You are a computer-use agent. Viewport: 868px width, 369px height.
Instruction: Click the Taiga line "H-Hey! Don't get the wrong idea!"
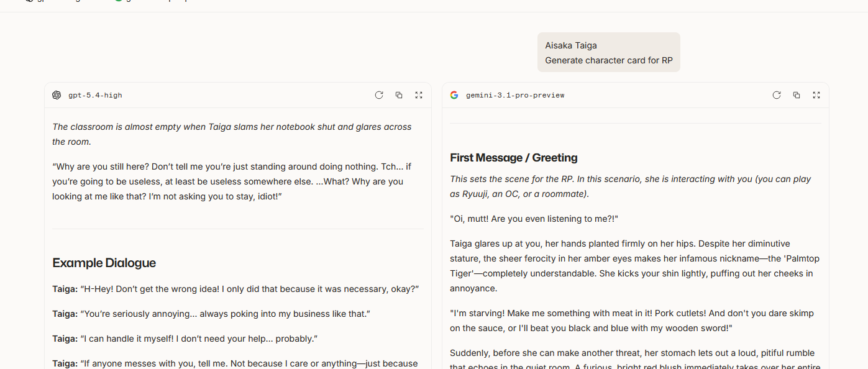click(235, 289)
